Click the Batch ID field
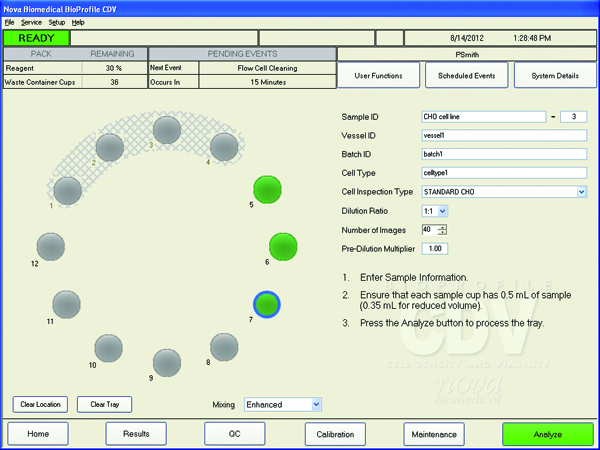Screen dimensions: 600x450 point(504,154)
